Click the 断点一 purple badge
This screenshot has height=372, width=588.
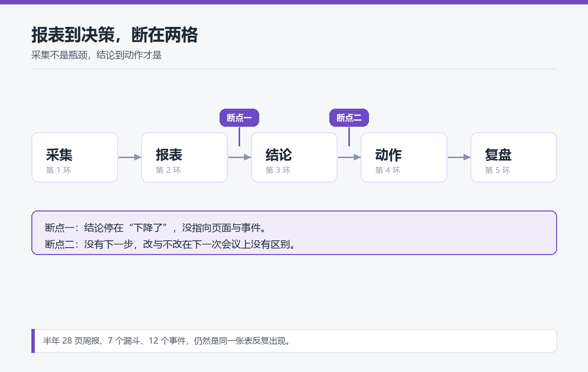(239, 117)
